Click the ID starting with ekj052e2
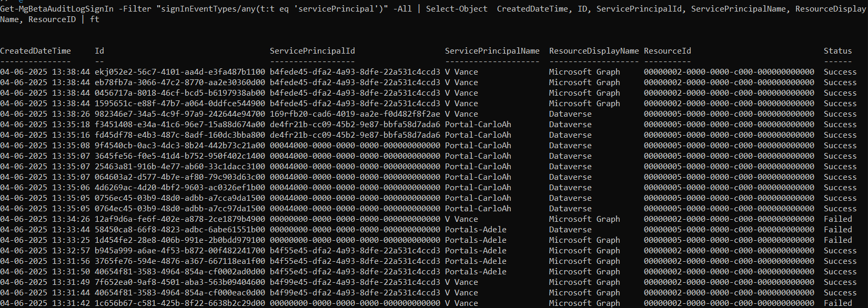The width and height of the screenshot is (868, 308). (180, 72)
